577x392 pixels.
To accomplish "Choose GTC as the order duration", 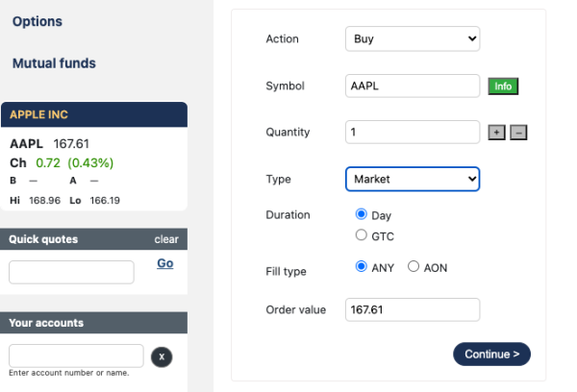I will point(362,235).
